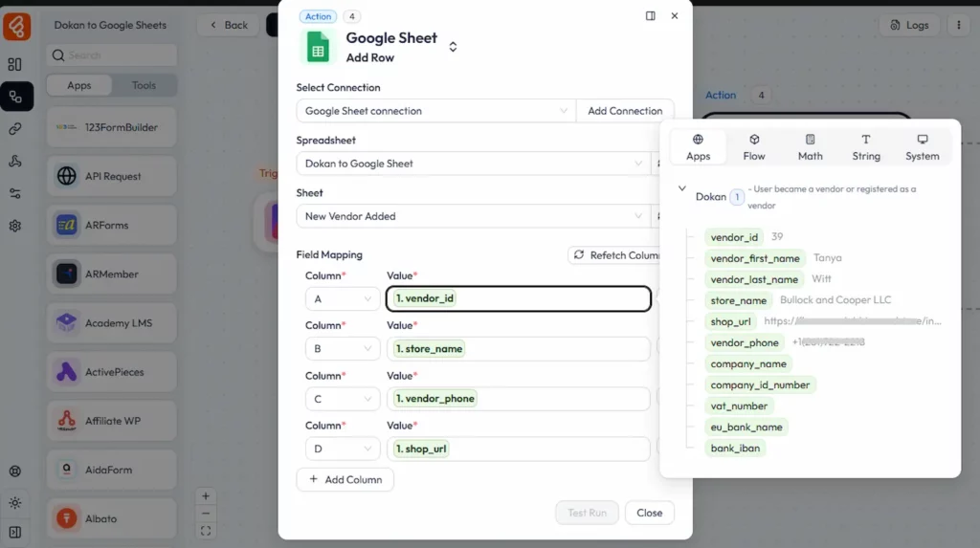Viewport: 980px width, 548px height.
Task: Select the Apps tab in data picker
Action: pyautogui.click(x=698, y=147)
